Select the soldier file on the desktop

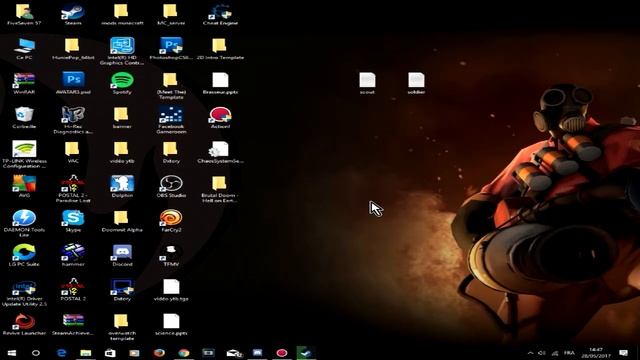click(x=416, y=83)
